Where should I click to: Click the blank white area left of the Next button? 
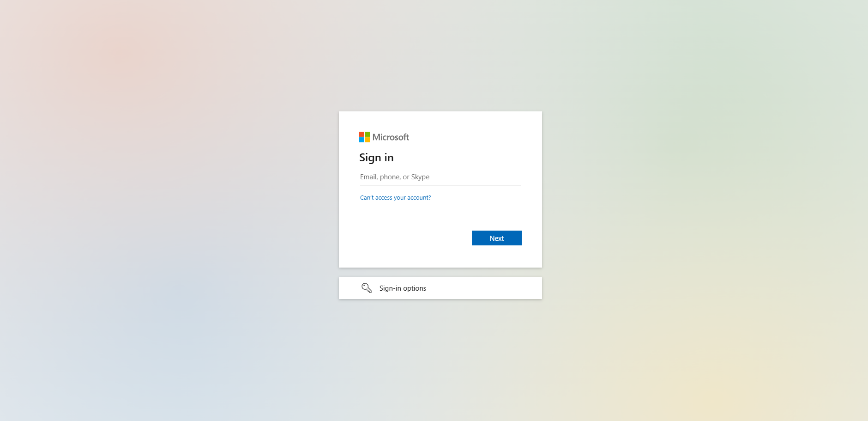[x=411, y=238]
